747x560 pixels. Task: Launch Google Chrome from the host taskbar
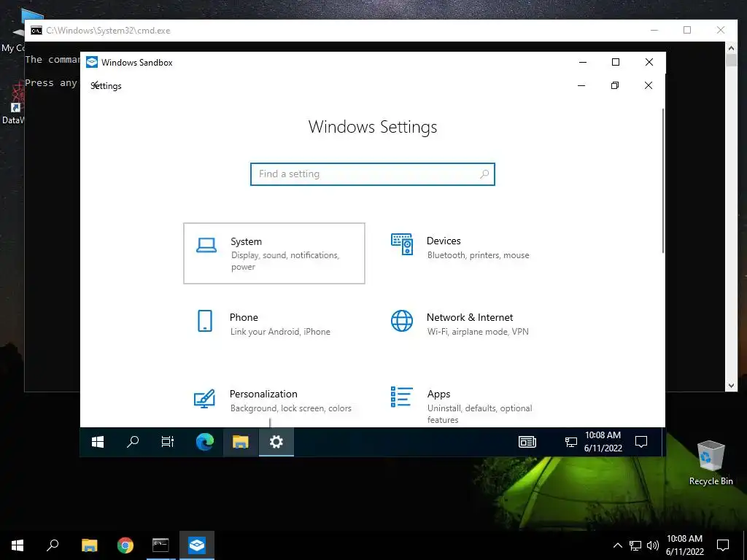[x=125, y=545]
